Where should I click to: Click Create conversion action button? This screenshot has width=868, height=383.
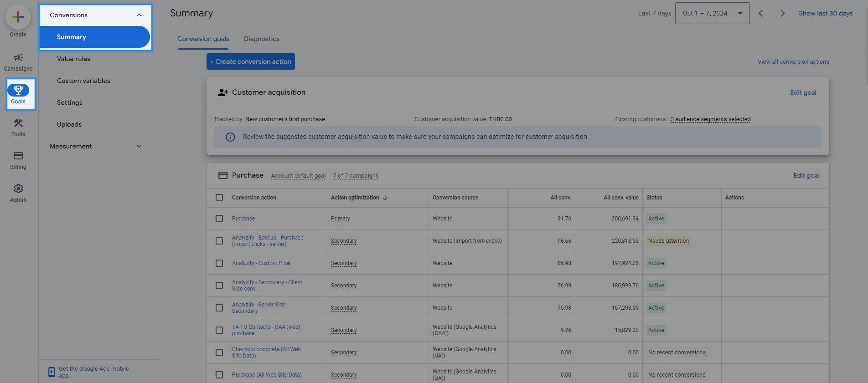coord(251,61)
